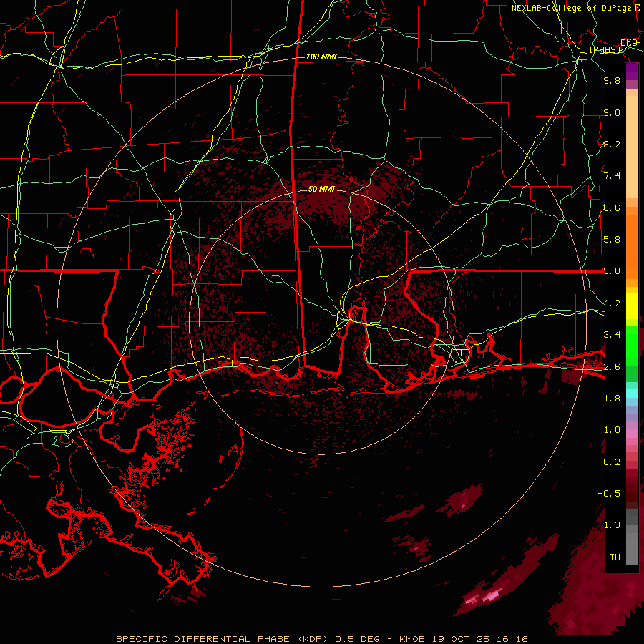Click the 9.0 scale value

point(612,112)
